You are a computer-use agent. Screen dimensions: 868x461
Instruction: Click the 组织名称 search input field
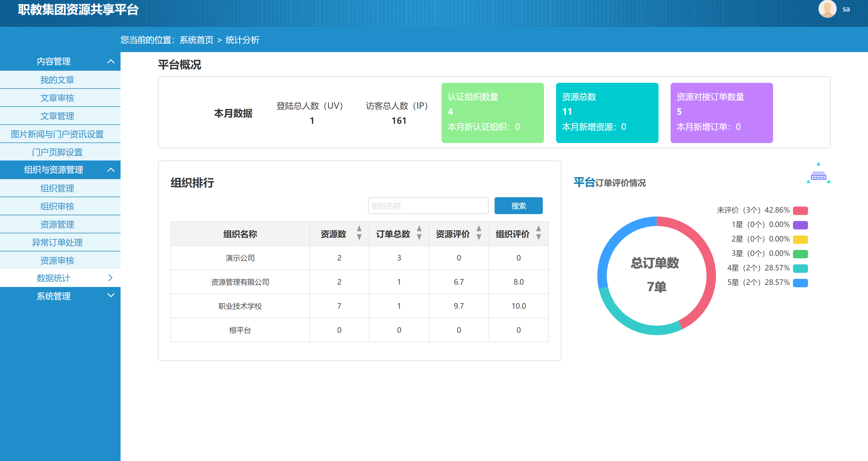[428, 206]
